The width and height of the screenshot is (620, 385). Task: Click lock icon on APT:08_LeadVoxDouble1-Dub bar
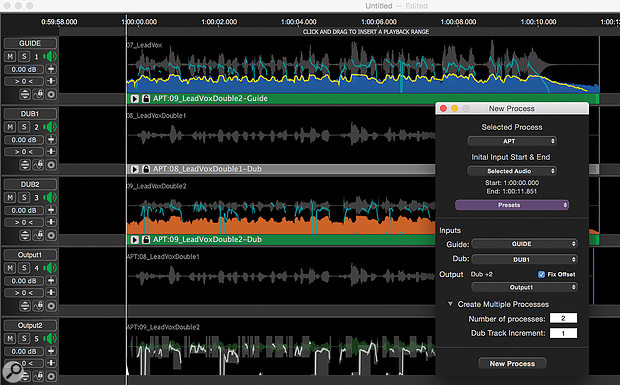146,169
